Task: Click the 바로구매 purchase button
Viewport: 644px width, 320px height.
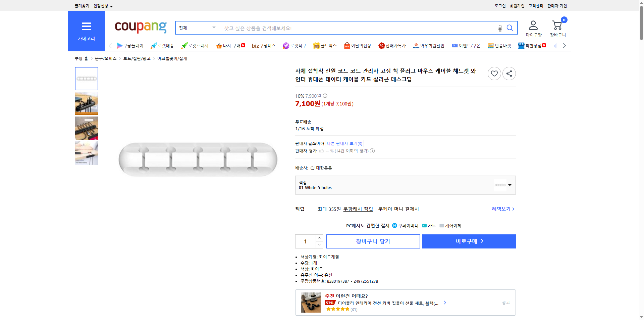Action: pyautogui.click(x=469, y=241)
